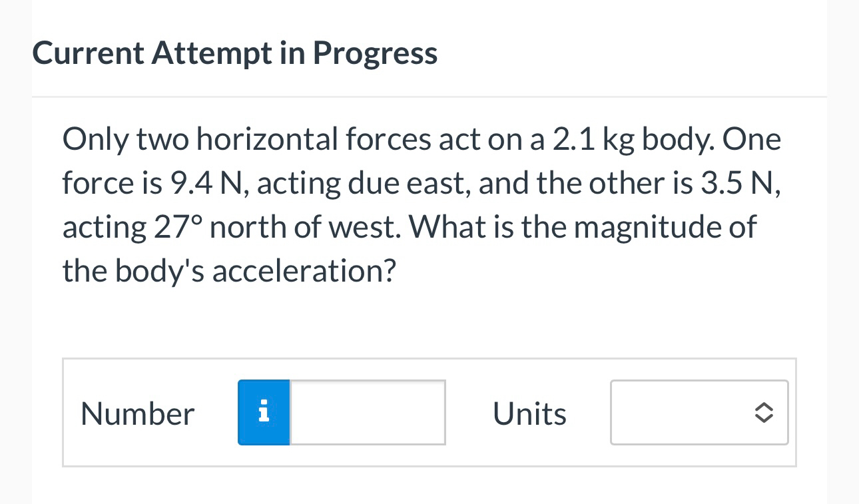
Task: Click the Units field to reveal options
Action: pos(699,413)
